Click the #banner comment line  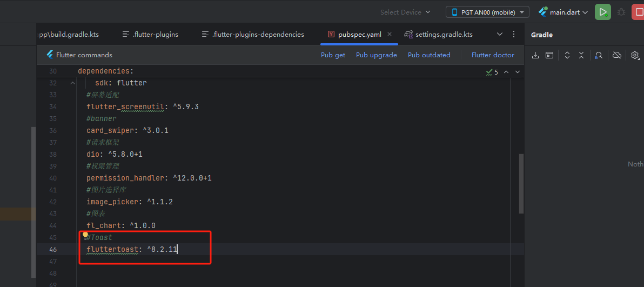[x=102, y=119]
